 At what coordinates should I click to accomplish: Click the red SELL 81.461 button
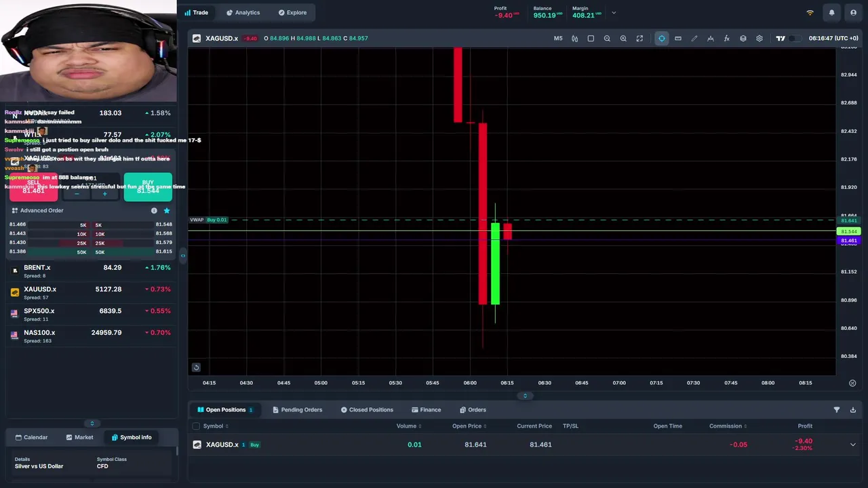33,187
